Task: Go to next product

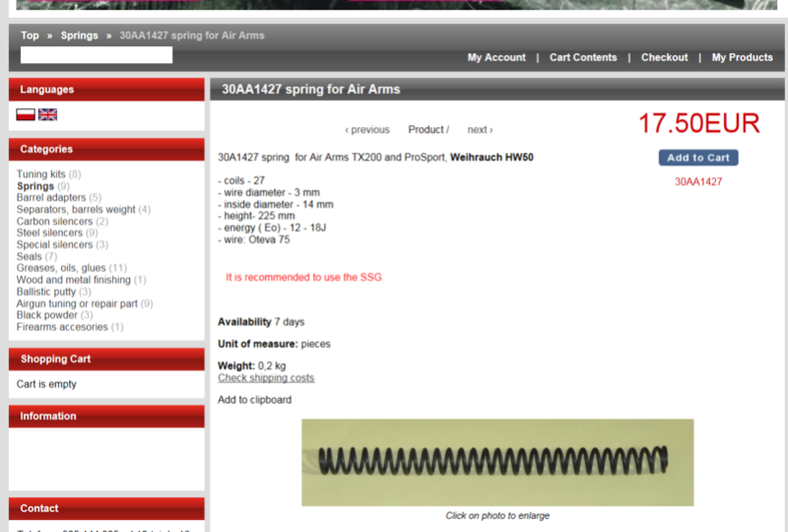Action: pos(481,130)
